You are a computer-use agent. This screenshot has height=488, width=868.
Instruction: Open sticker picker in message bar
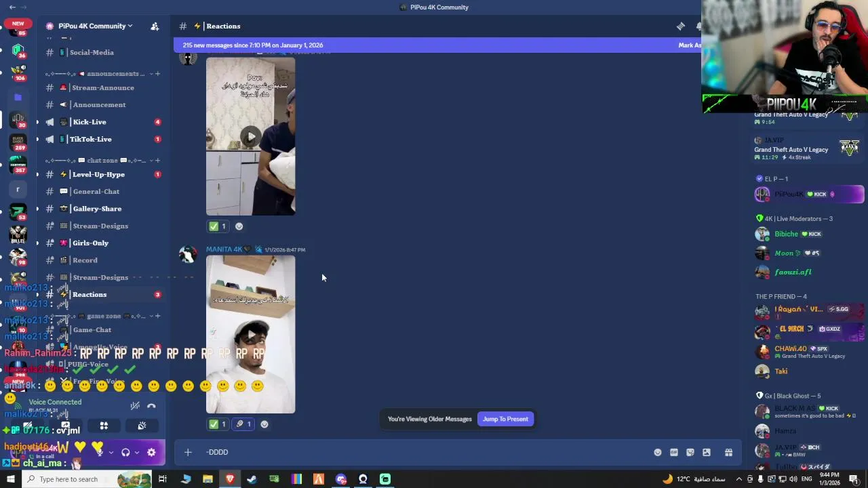click(x=690, y=453)
